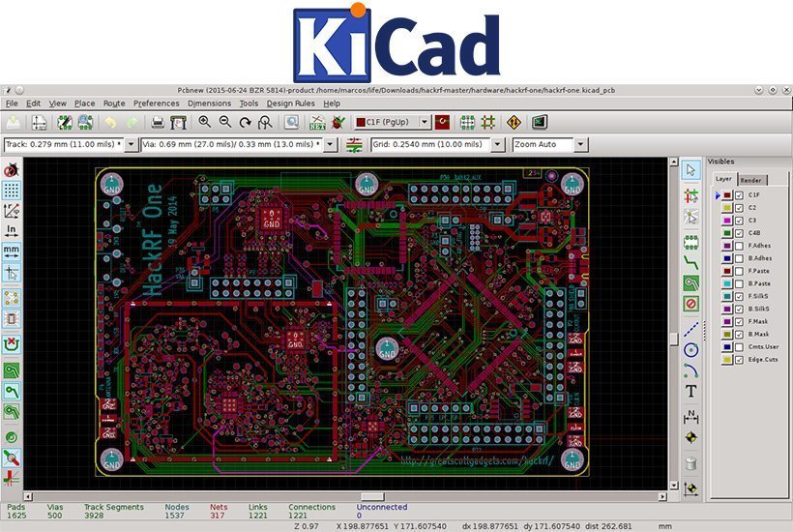The image size is (793, 532).
Task: Open the Place menu
Action: pyautogui.click(x=84, y=103)
